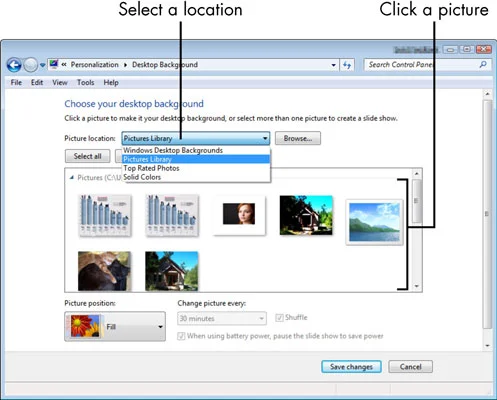Open the Tools menu
The height and width of the screenshot is (400, 497).
click(86, 82)
